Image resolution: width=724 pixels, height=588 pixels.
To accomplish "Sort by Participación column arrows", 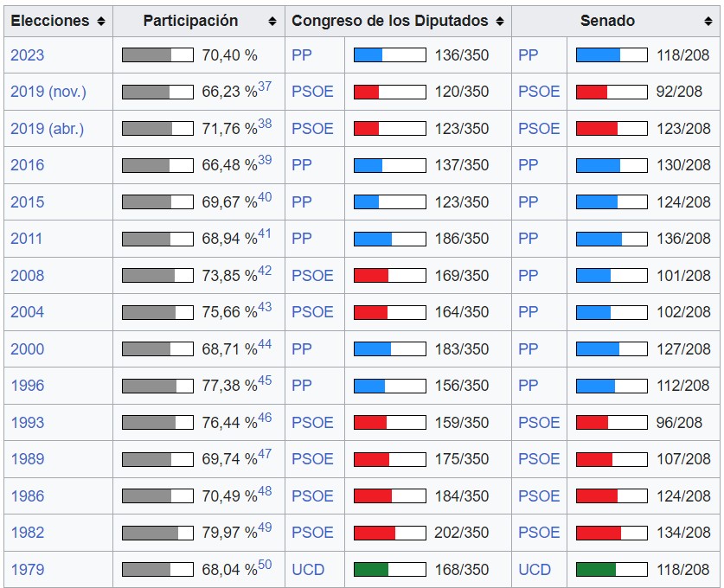I will (x=273, y=21).
